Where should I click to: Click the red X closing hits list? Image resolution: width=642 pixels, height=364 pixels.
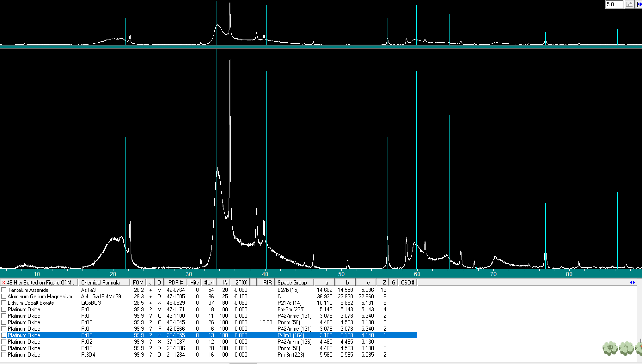3,282
